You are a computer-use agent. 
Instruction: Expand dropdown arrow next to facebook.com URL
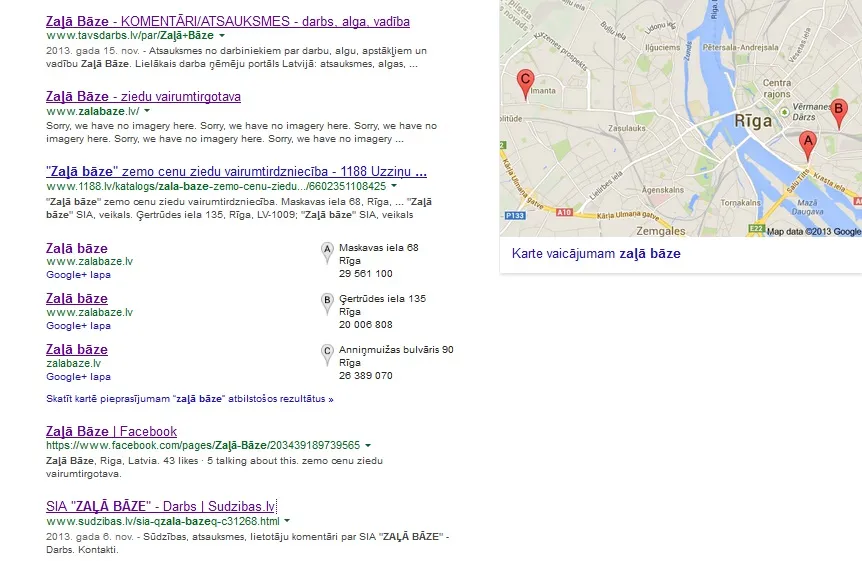coord(368,446)
